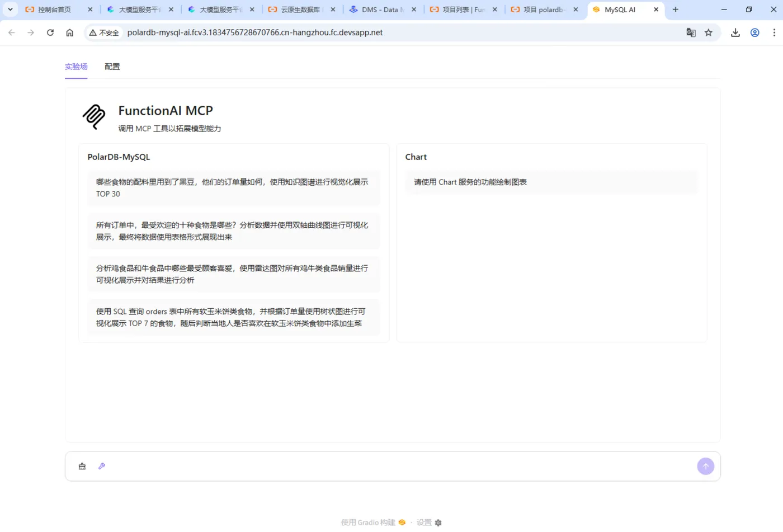Close the DMS - Data tab
Image resolution: width=783 pixels, height=532 pixels.
coord(414,10)
